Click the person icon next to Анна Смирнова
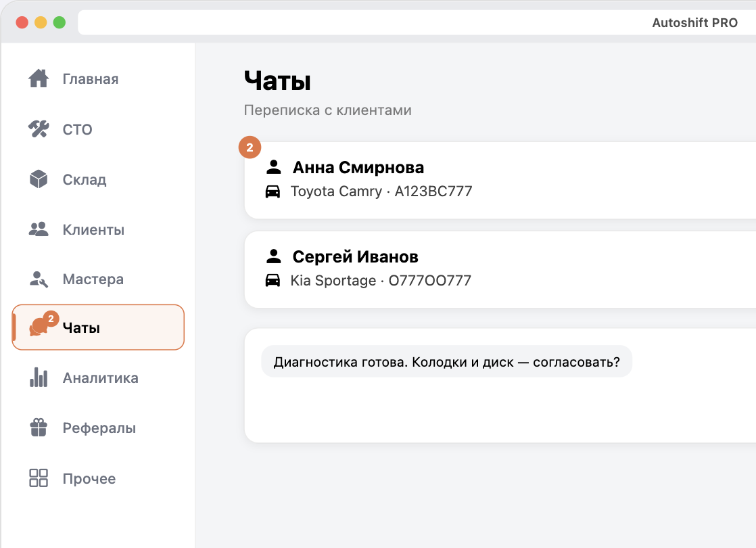 (x=273, y=167)
